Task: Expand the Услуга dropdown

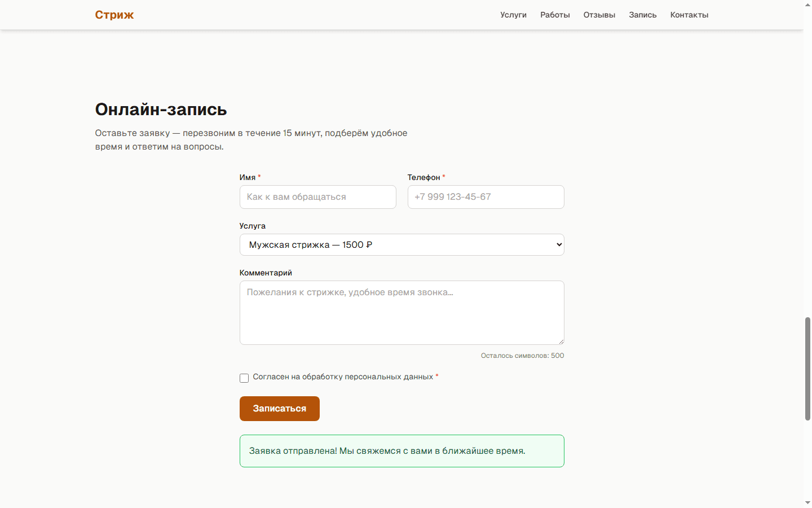Action: pos(402,245)
